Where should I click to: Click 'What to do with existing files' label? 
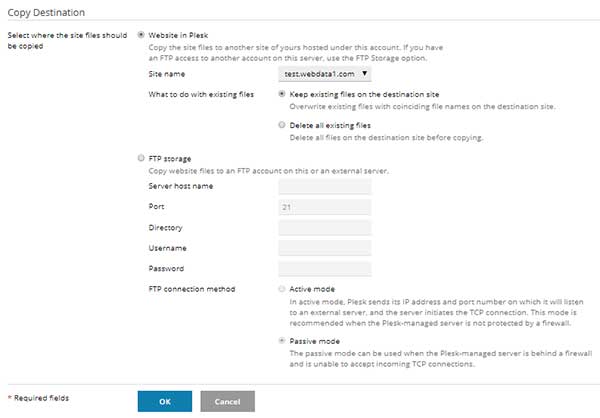[x=201, y=94]
